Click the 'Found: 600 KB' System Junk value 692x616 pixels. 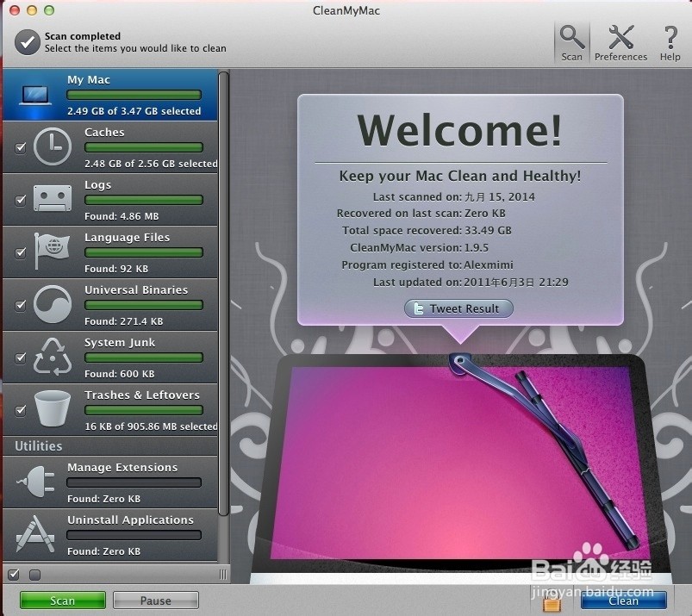120,374
